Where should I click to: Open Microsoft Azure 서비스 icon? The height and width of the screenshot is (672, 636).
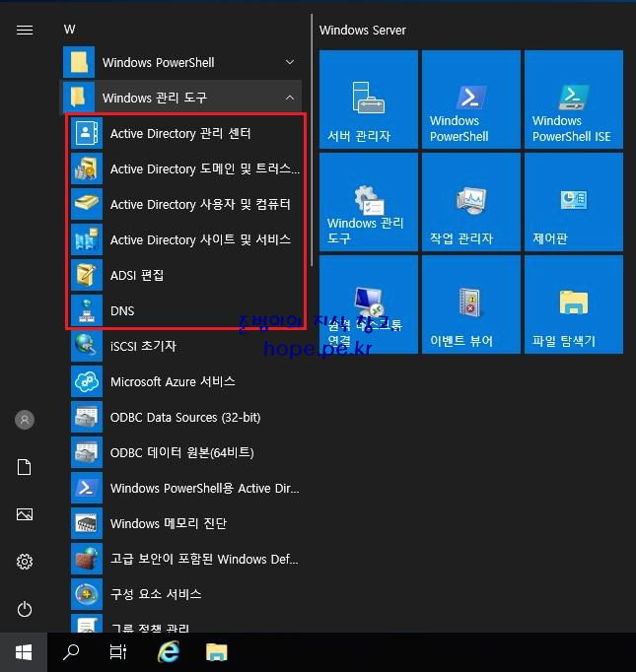[87, 381]
